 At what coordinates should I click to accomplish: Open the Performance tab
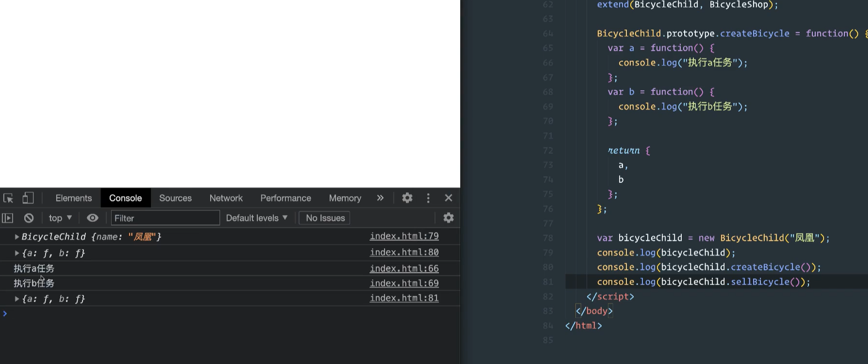pos(286,198)
